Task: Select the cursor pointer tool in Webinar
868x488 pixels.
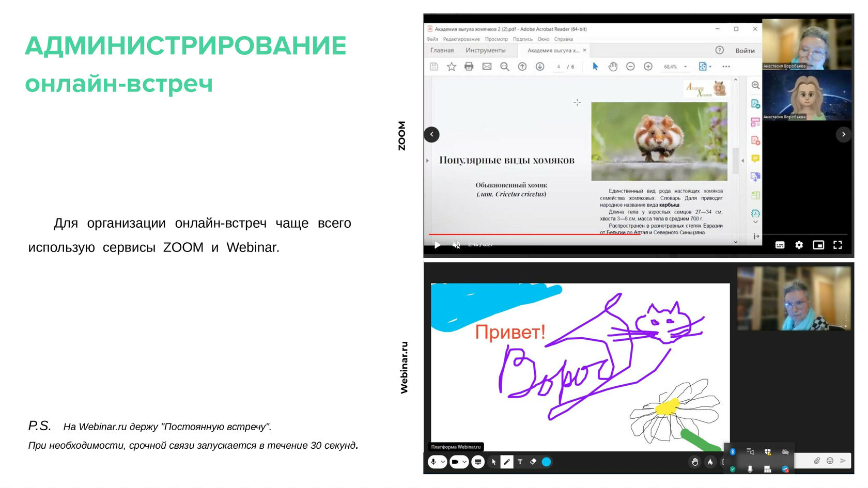Action: (x=493, y=462)
